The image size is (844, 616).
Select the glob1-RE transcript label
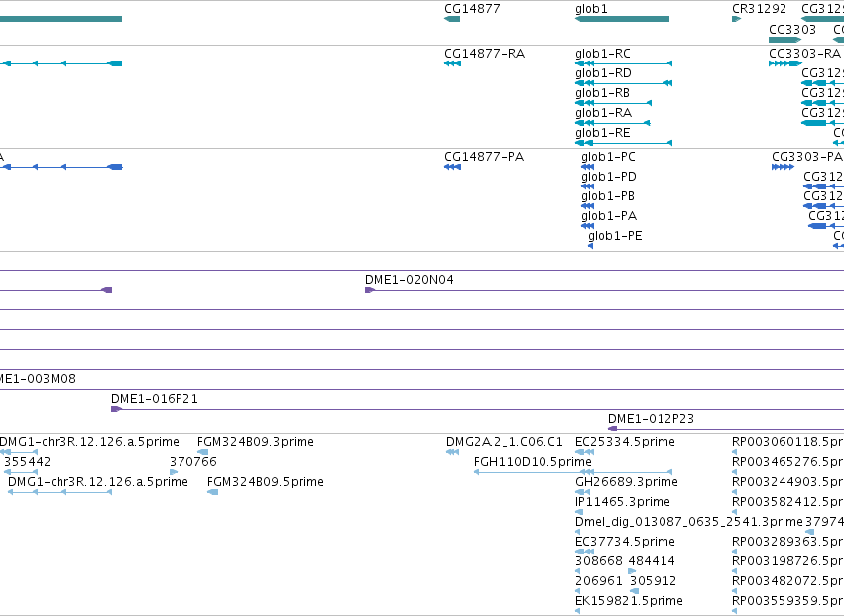pos(603,133)
